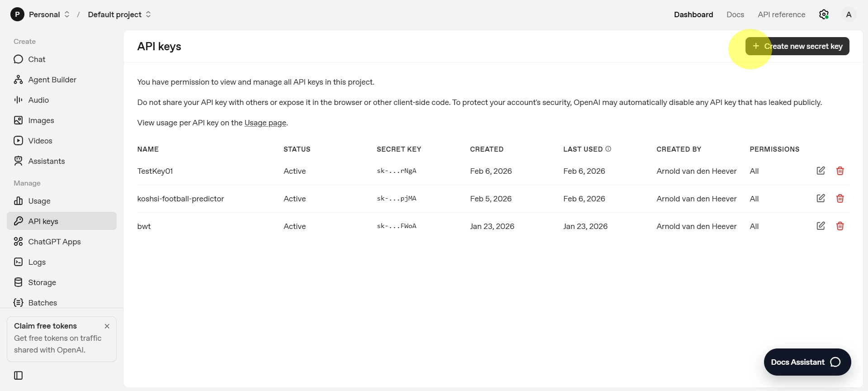Click the koshsi-football-predictor key name
This screenshot has width=868, height=391.
[180, 199]
